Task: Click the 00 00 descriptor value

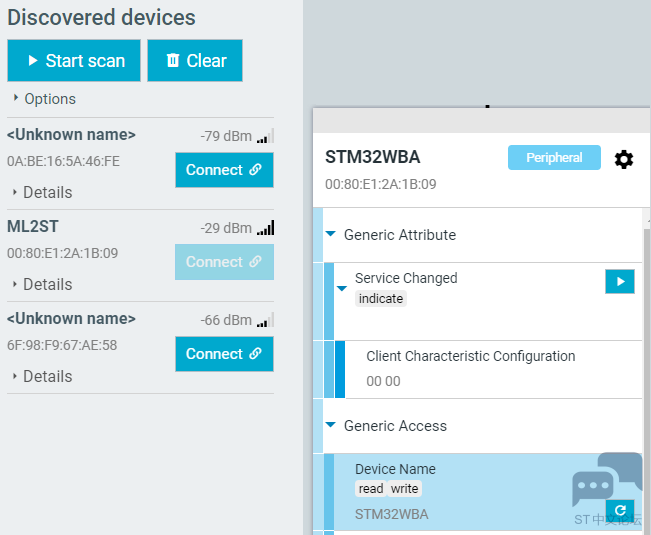Action: (383, 381)
